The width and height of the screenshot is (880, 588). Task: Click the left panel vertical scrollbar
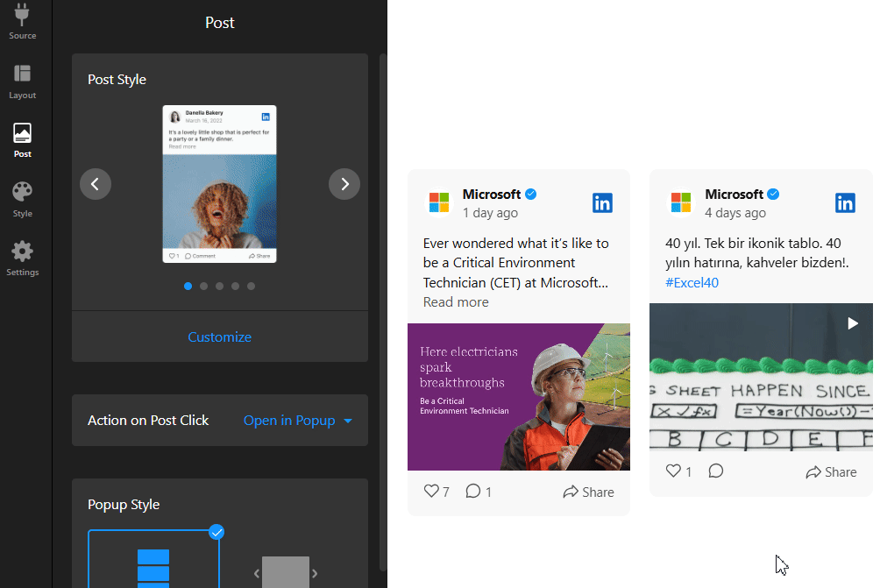pyautogui.click(x=383, y=311)
